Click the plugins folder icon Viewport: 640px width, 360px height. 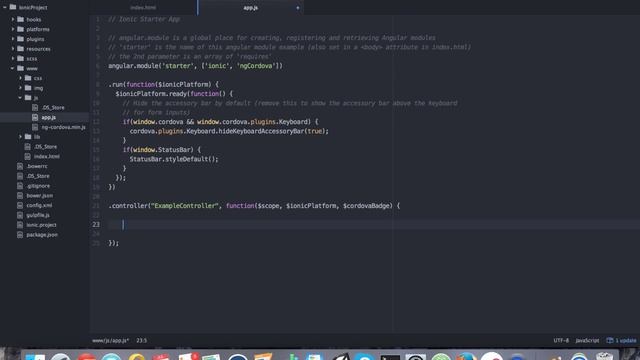[20, 39]
